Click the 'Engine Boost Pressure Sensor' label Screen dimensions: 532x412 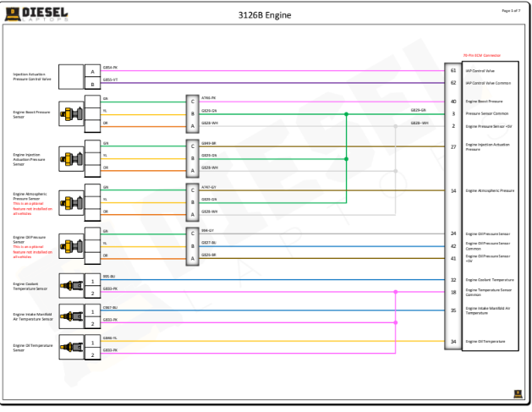point(31,114)
